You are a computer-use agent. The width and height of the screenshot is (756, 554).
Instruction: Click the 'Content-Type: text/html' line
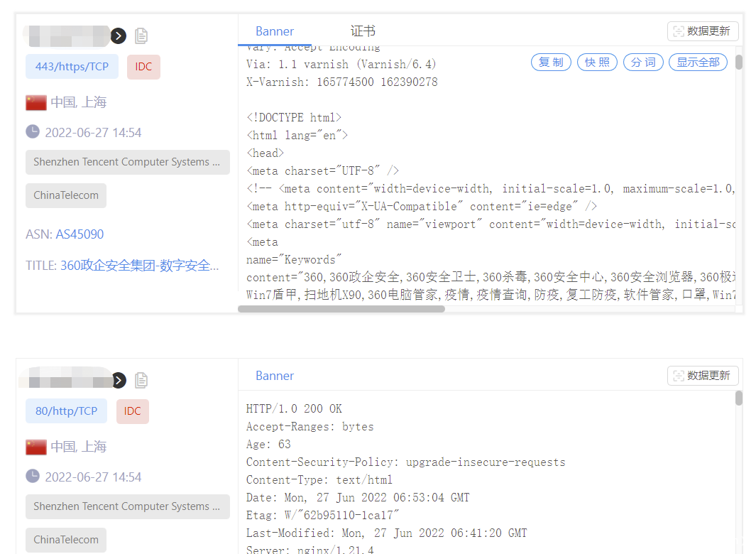319,480
